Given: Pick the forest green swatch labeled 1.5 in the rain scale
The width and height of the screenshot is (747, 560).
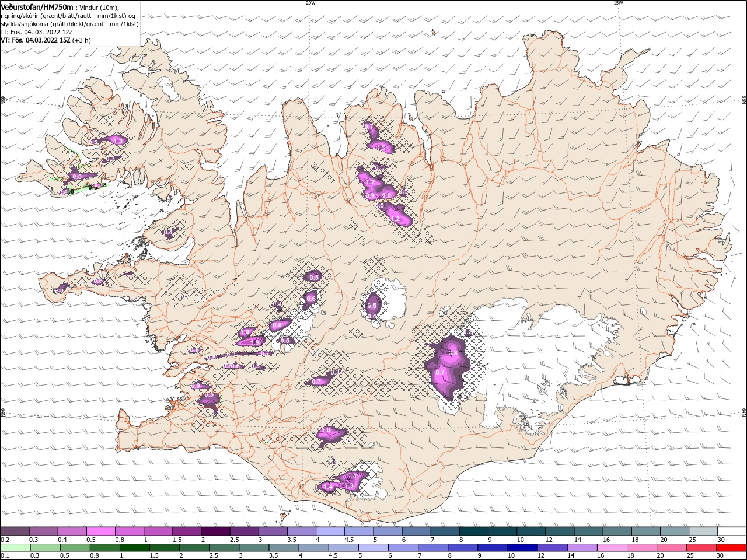Looking at the screenshot, I should [x=164, y=548].
